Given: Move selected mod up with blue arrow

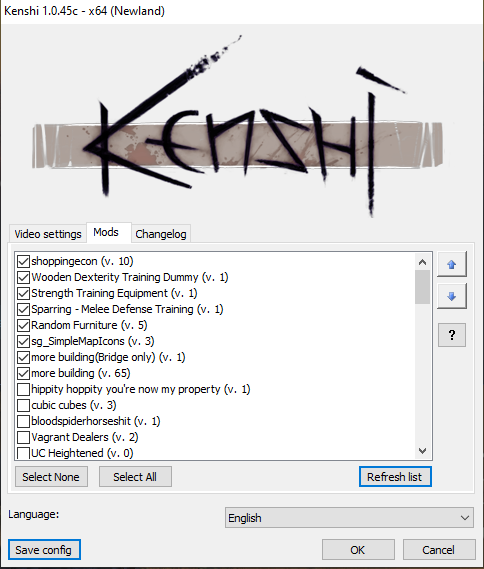Looking at the screenshot, I should tap(452, 265).
